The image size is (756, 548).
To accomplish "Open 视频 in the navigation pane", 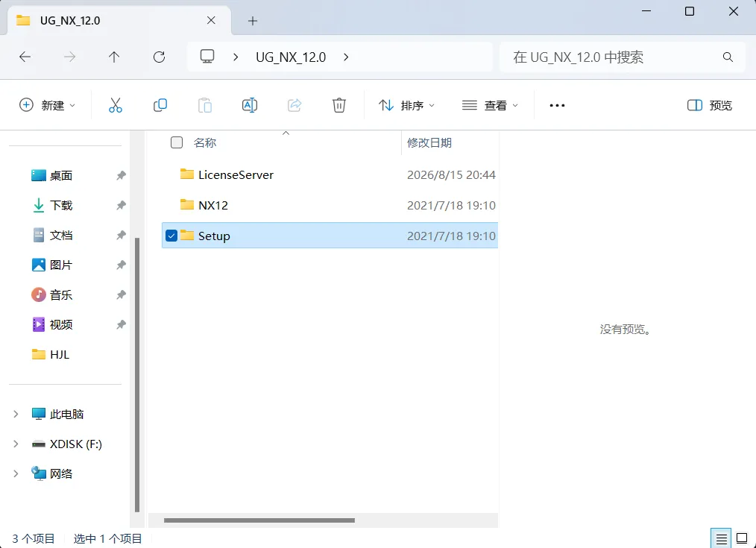I will tap(60, 324).
